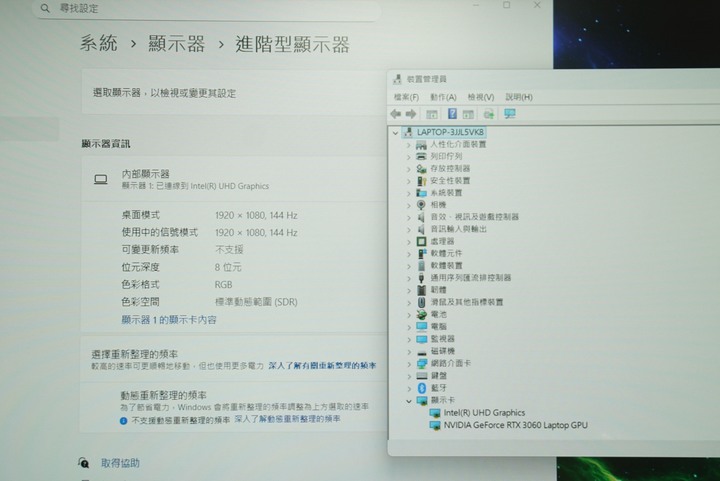Click the show/hide console tree toolbar icon
The height and width of the screenshot is (481, 720).
[x=432, y=114]
